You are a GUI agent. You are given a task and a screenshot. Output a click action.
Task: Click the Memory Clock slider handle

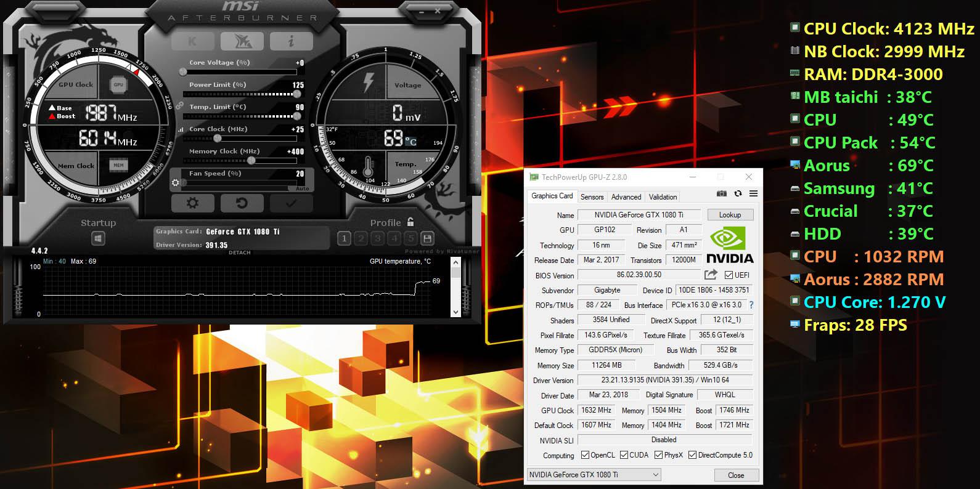tap(251, 161)
